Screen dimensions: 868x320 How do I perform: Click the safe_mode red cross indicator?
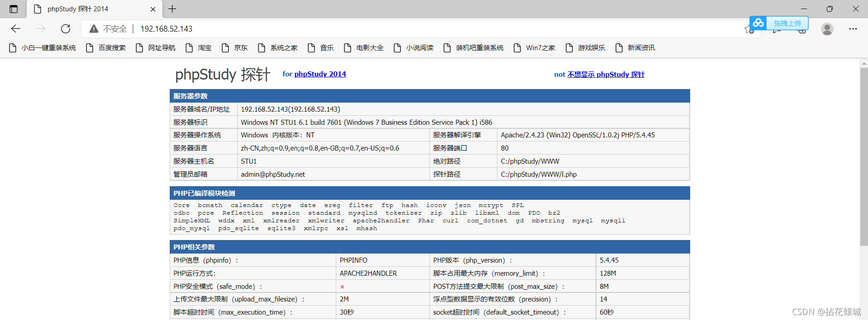click(342, 287)
